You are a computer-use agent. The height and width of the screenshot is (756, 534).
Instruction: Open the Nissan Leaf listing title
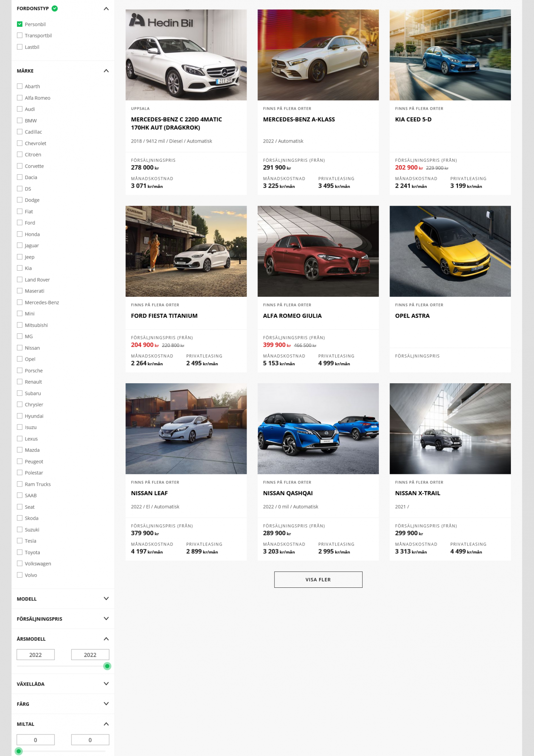pyautogui.click(x=149, y=493)
